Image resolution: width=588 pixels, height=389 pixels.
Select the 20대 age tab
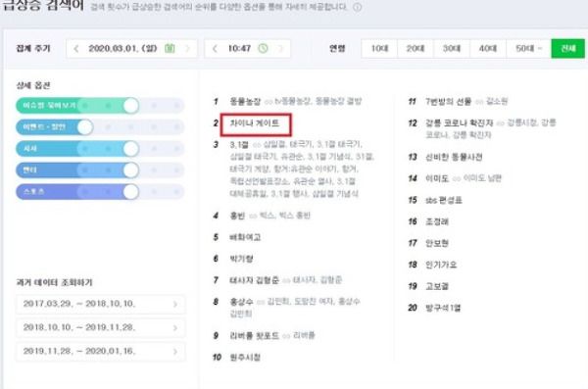click(x=416, y=48)
